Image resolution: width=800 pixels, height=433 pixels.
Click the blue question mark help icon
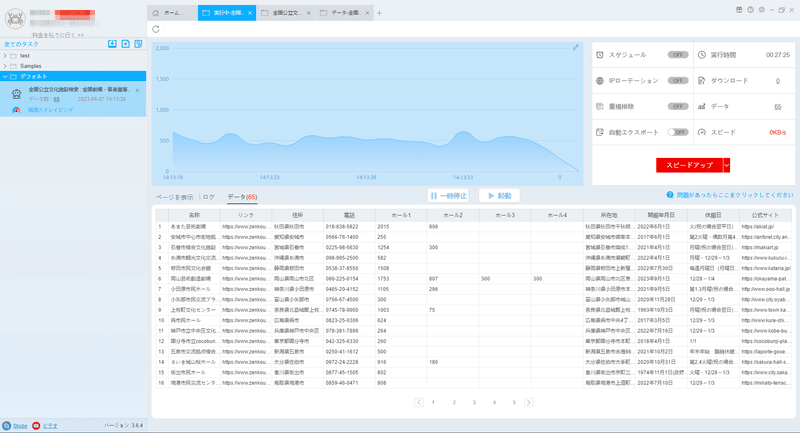(x=670, y=195)
